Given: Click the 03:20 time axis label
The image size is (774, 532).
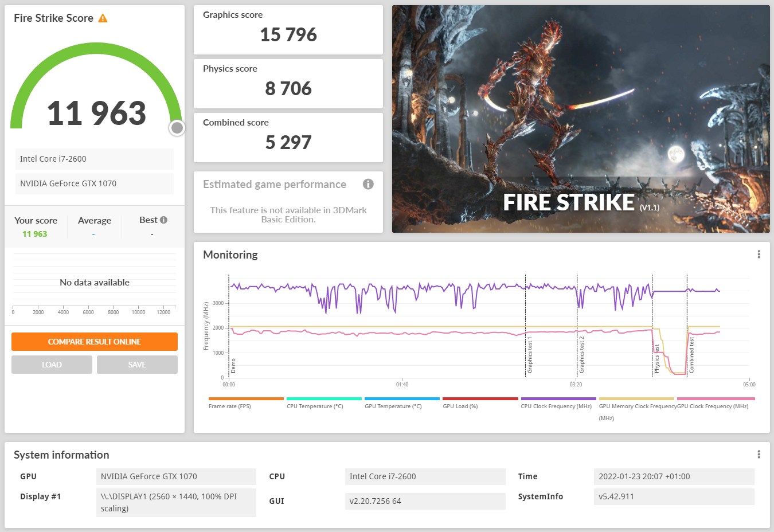Looking at the screenshot, I should coord(576,385).
